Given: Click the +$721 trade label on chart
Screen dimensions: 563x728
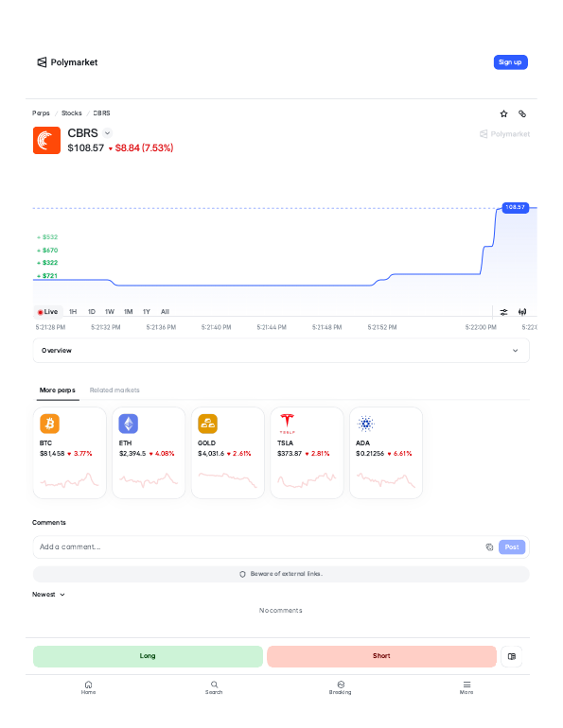Looking at the screenshot, I should click(47, 276).
